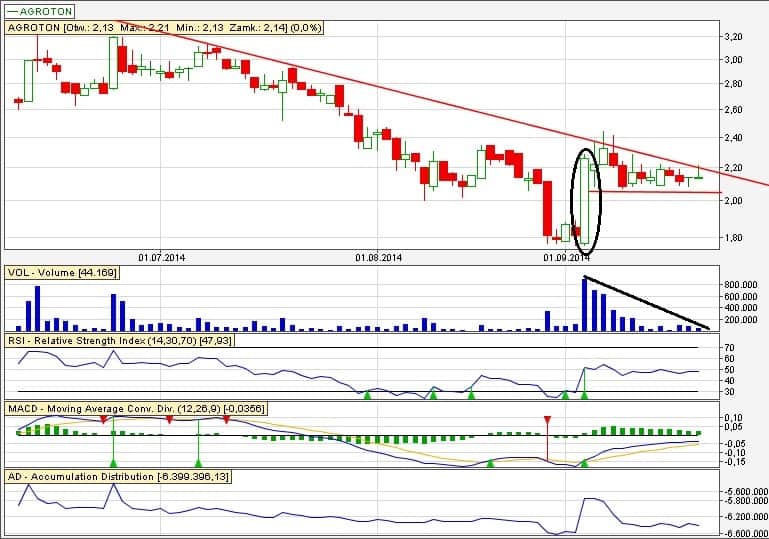The image size is (769, 539).
Task: Click the AD - Accumulation Distribution header
Action: pyautogui.click(x=118, y=477)
